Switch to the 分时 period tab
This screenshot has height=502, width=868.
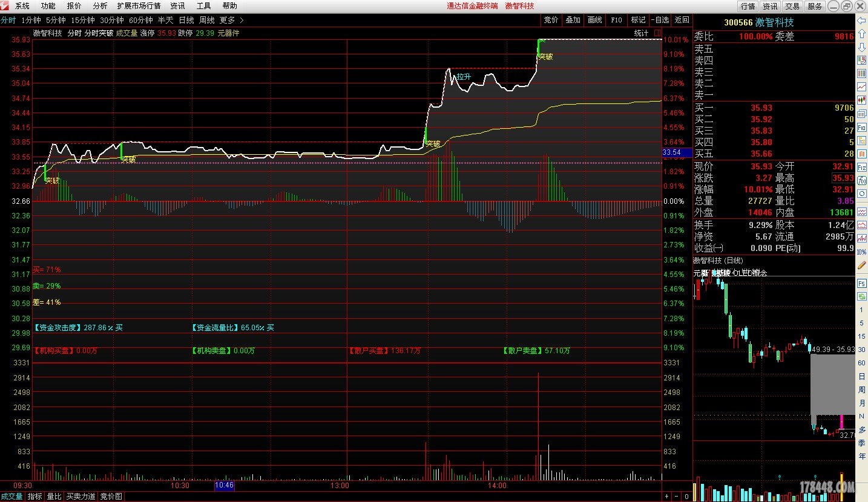(8, 20)
